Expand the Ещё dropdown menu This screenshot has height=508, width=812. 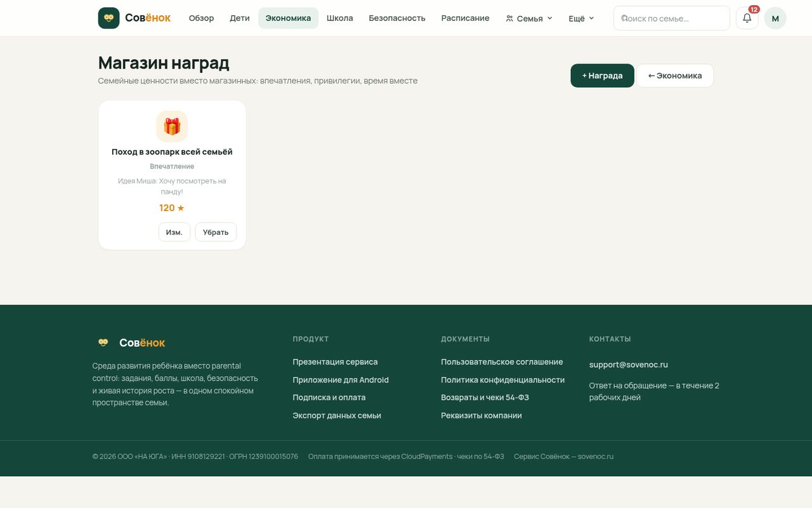coord(581,18)
